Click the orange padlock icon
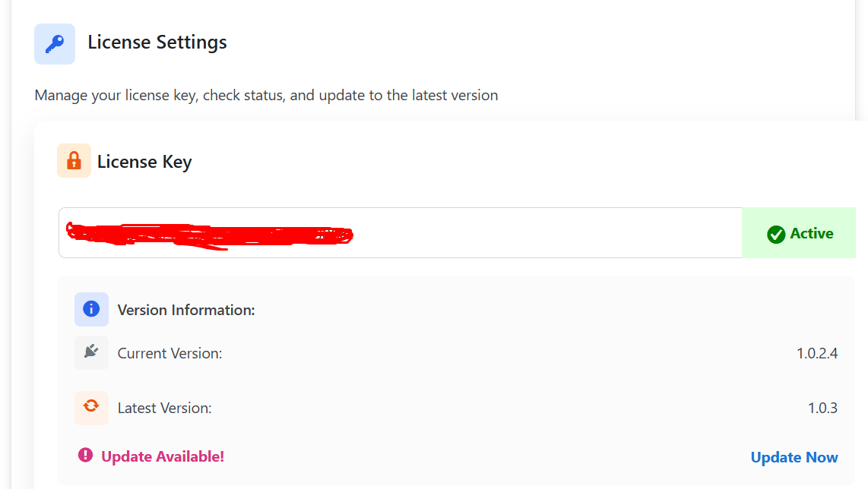Viewport: 868px width, 489px height. click(x=74, y=161)
